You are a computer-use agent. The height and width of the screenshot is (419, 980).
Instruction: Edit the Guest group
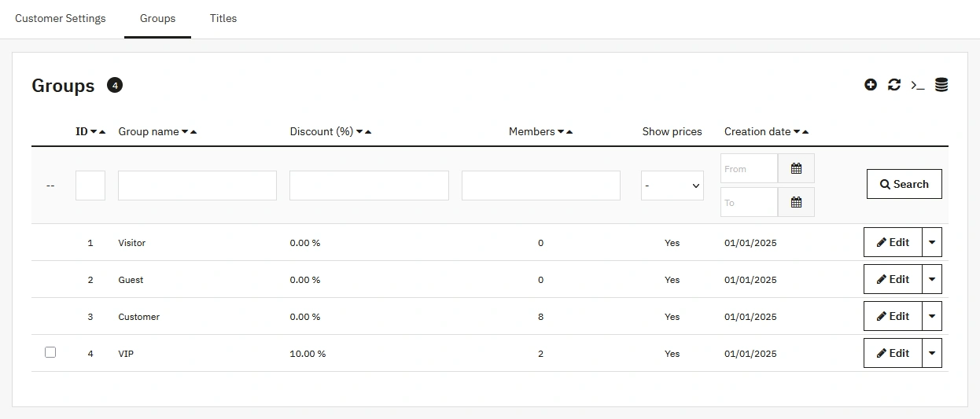tap(893, 279)
